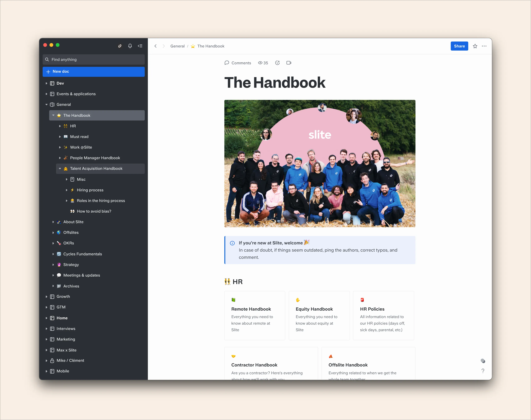Screen dimensions: 531x420
Task: Open the Slite logo menu in sidebar header
Action: point(120,46)
